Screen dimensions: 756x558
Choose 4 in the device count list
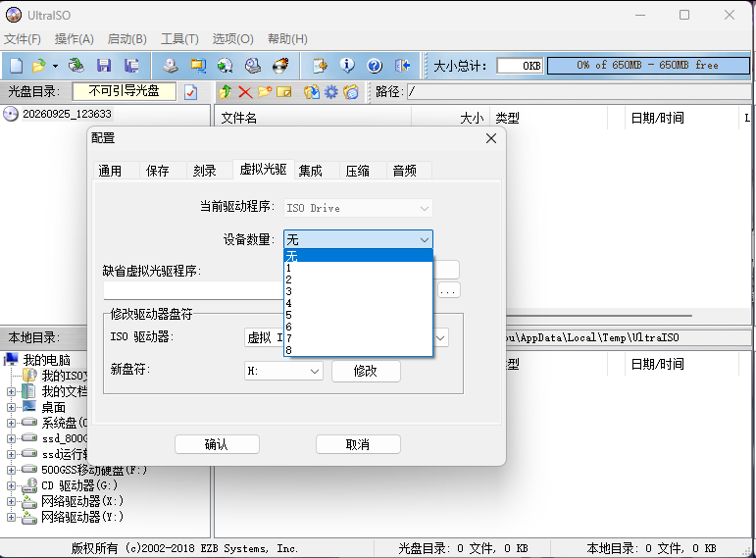tap(358, 303)
